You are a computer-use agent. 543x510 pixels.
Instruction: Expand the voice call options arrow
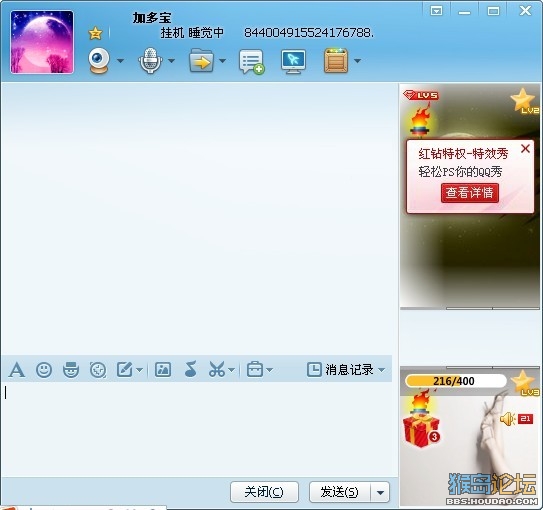pyautogui.click(x=171, y=61)
